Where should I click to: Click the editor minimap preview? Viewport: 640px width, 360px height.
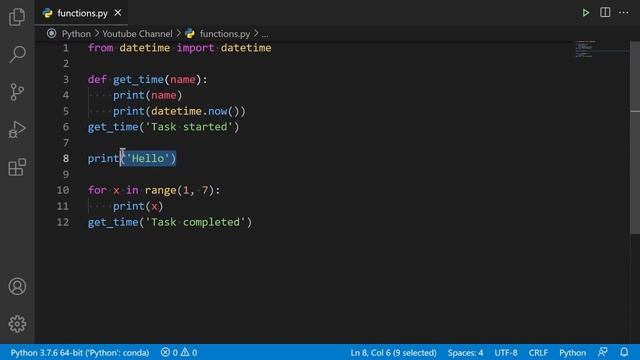point(601,49)
